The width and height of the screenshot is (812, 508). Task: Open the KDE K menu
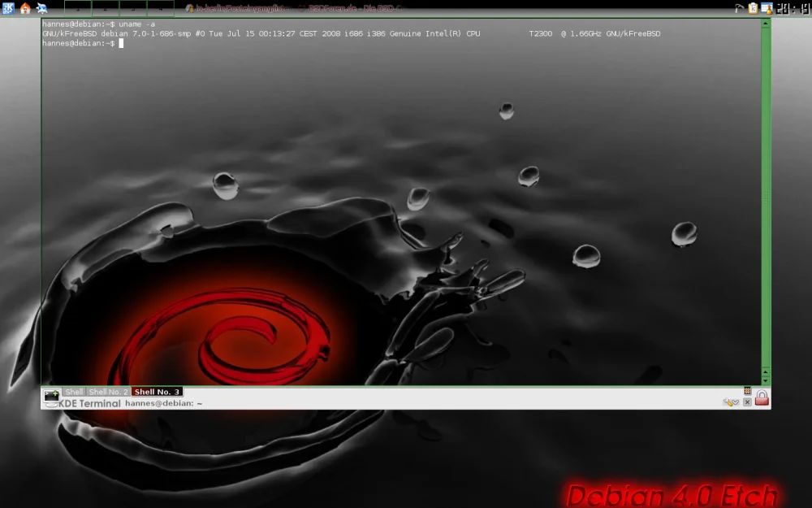[8, 8]
